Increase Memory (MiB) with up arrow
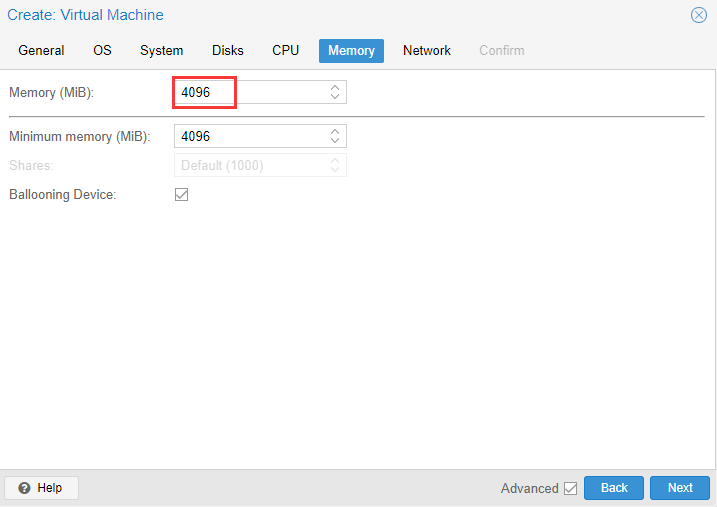This screenshot has width=717, height=507. 335,87
